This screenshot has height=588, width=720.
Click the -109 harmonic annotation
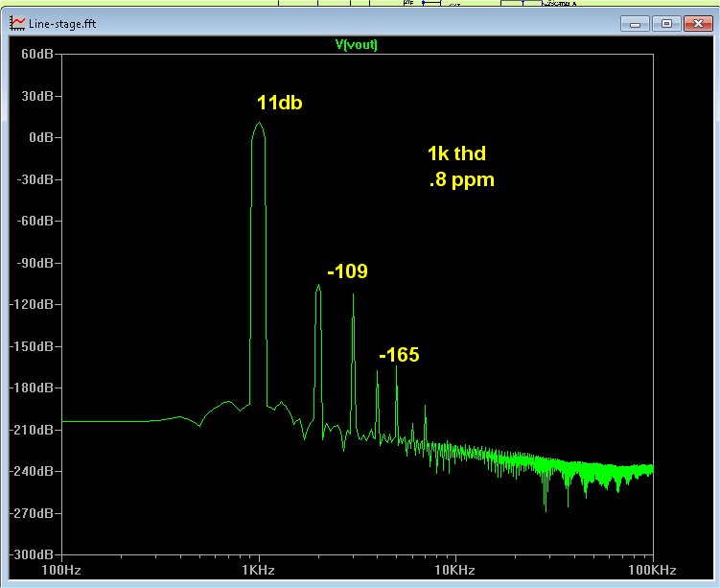click(348, 271)
